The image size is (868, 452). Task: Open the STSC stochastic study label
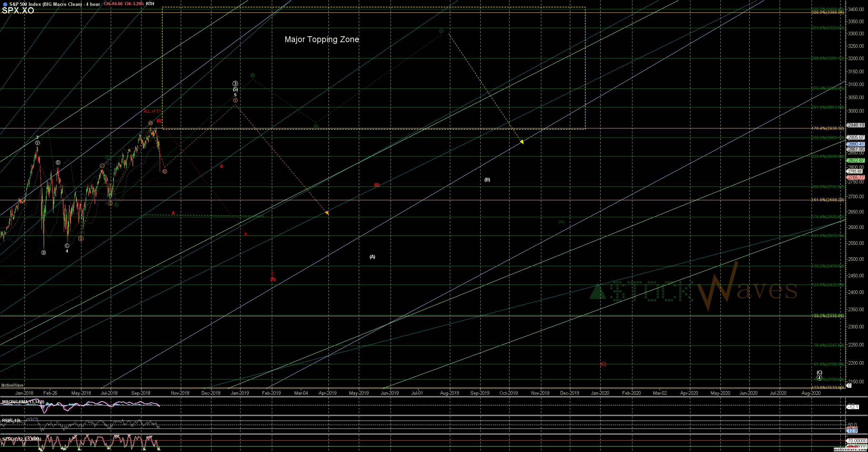click(21, 439)
